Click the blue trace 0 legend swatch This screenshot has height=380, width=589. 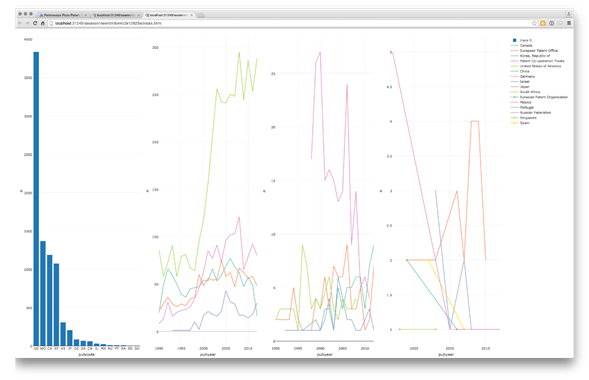[x=515, y=40]
